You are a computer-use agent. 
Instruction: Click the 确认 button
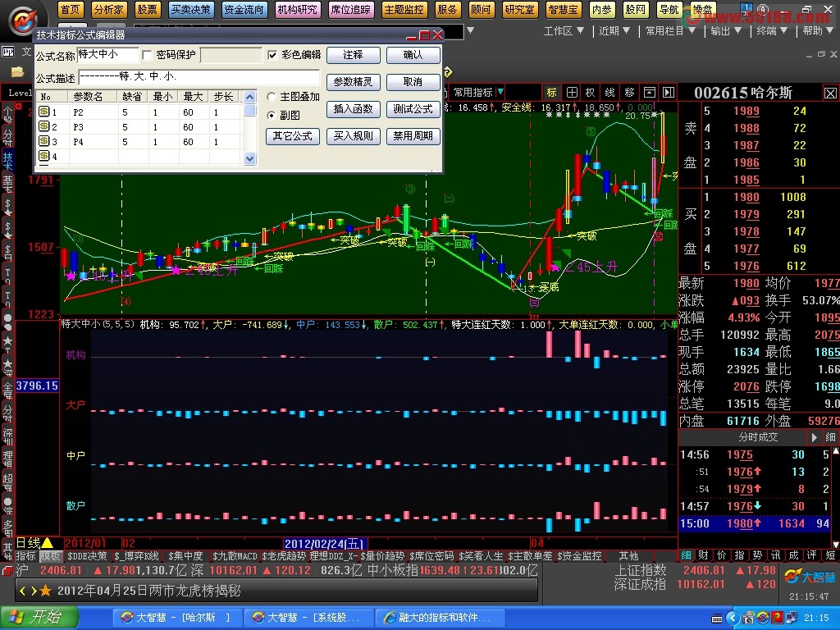tap(413, 55)
